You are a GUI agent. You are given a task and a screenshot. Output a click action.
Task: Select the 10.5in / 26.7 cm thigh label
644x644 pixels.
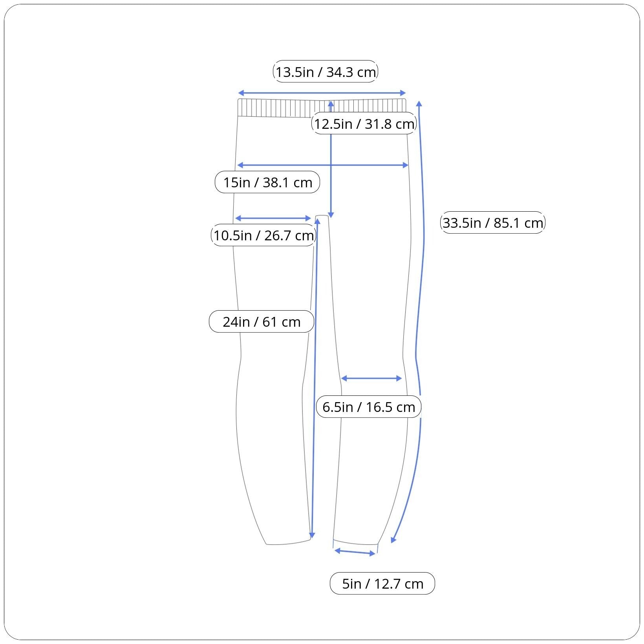coord(263,235)
